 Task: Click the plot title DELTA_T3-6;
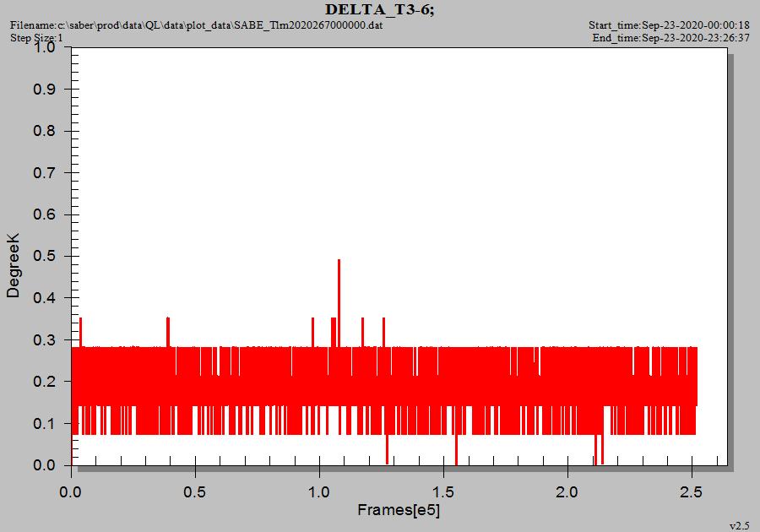click(x=379, y=9)
